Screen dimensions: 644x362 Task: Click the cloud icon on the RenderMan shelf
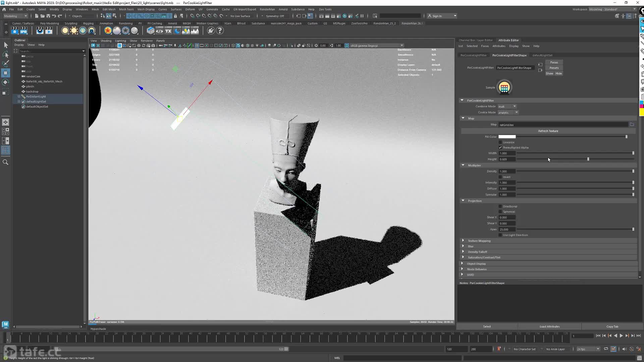[116, 31]
